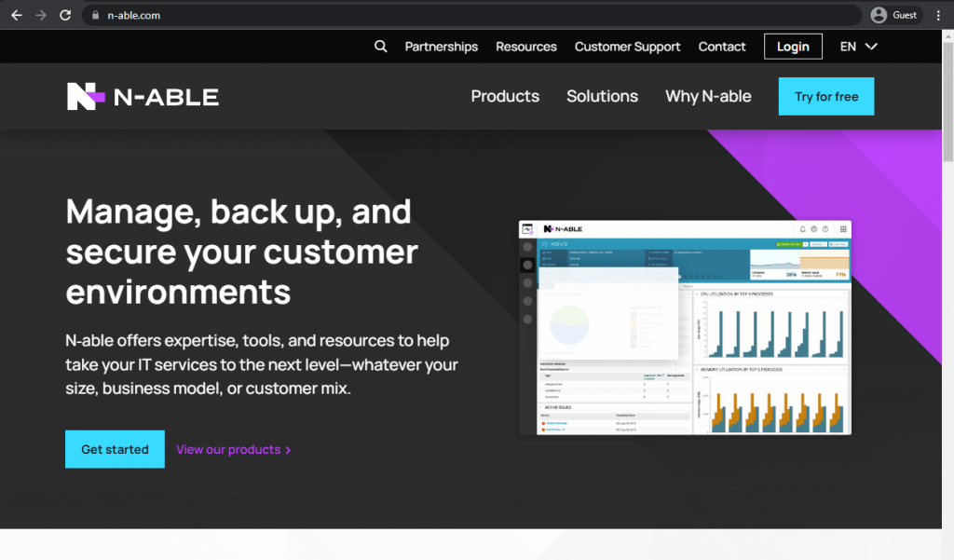
Task: Follow the View our products link
Action: click(234, 450)
